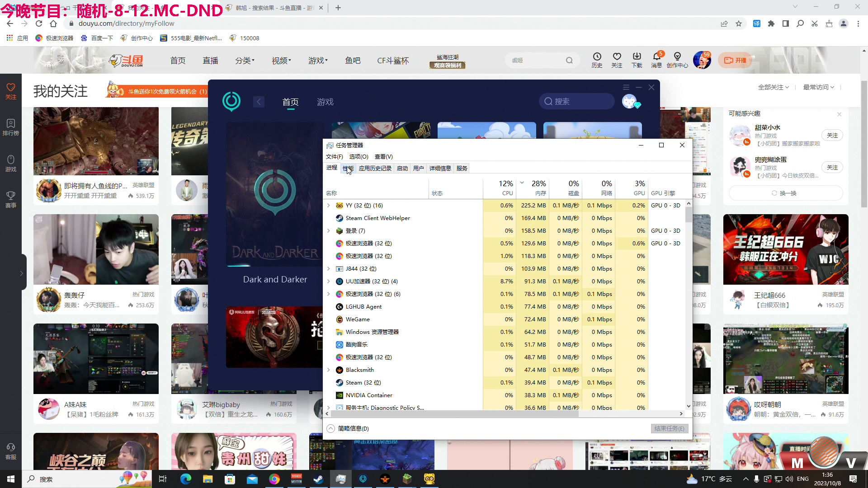Image resolution: width=868 pixels, height=488 pixels.
Task: Switch to the 性能 tab in Task Manager
Action: click(348, 168)
